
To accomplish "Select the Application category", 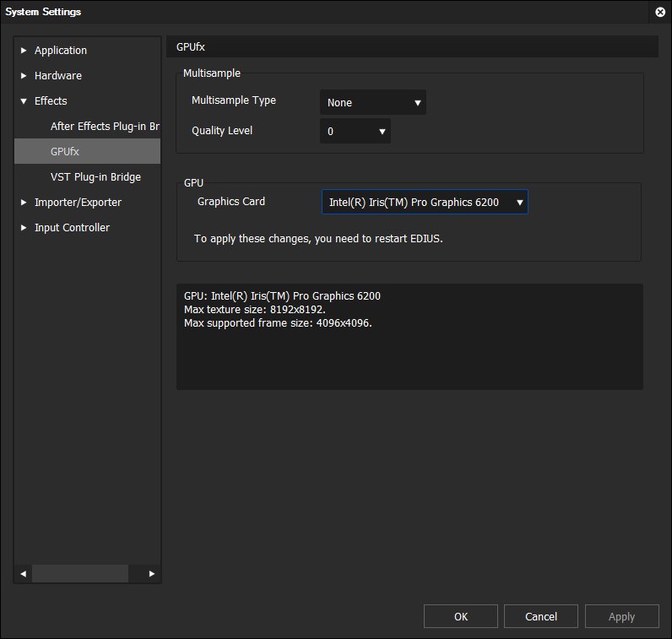I will tap(61, 51).
